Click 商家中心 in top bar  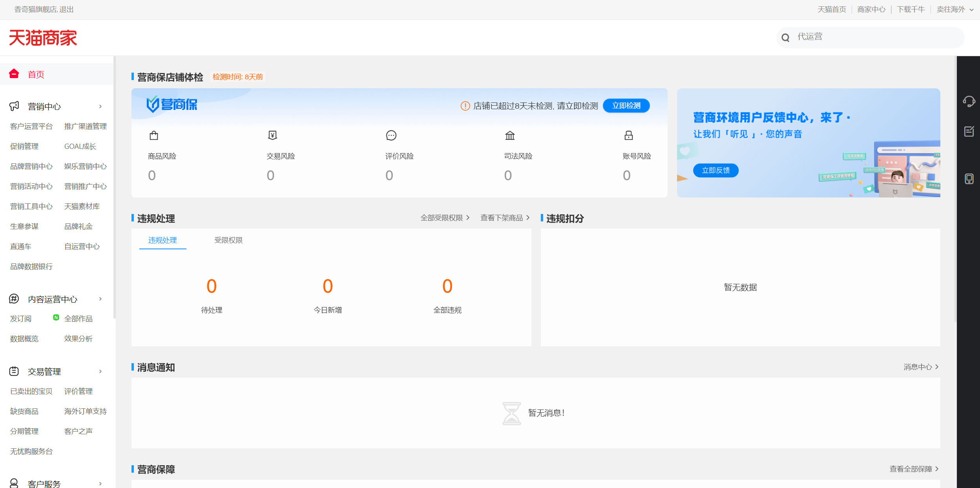(871, 9)
